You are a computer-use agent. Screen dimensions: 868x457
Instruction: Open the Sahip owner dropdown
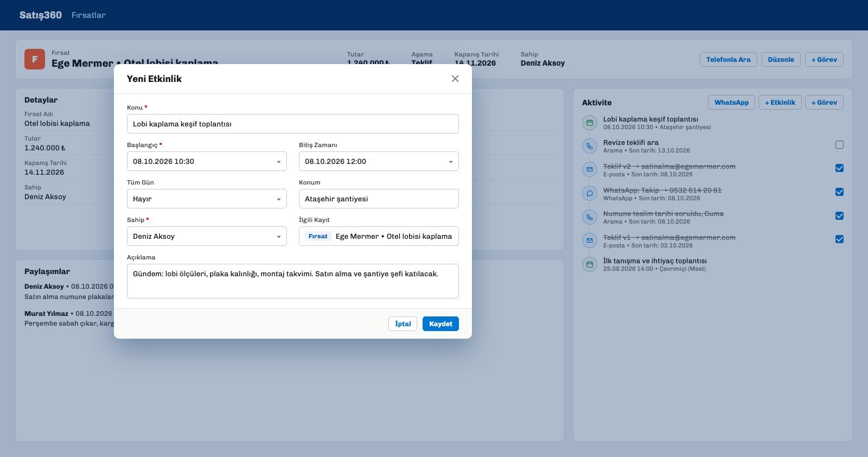[207, 236]
